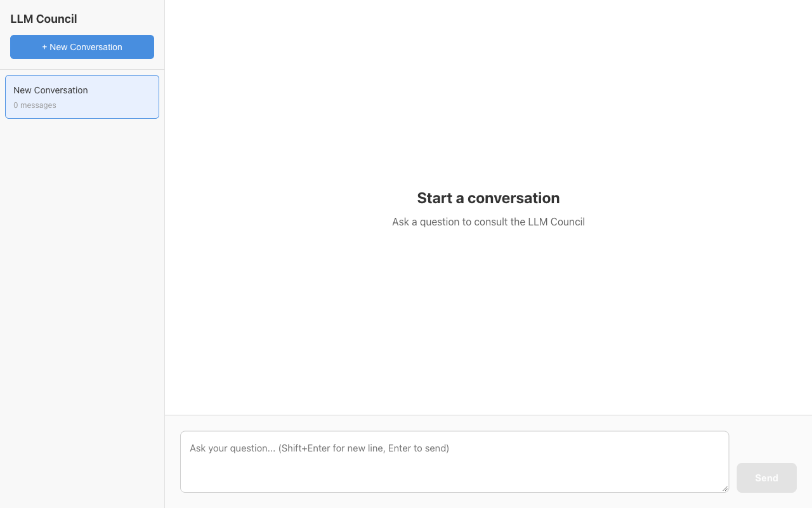Click the textarea resize handle corner
The height and width of the screenshot is (508, 812).
(725, 489)
